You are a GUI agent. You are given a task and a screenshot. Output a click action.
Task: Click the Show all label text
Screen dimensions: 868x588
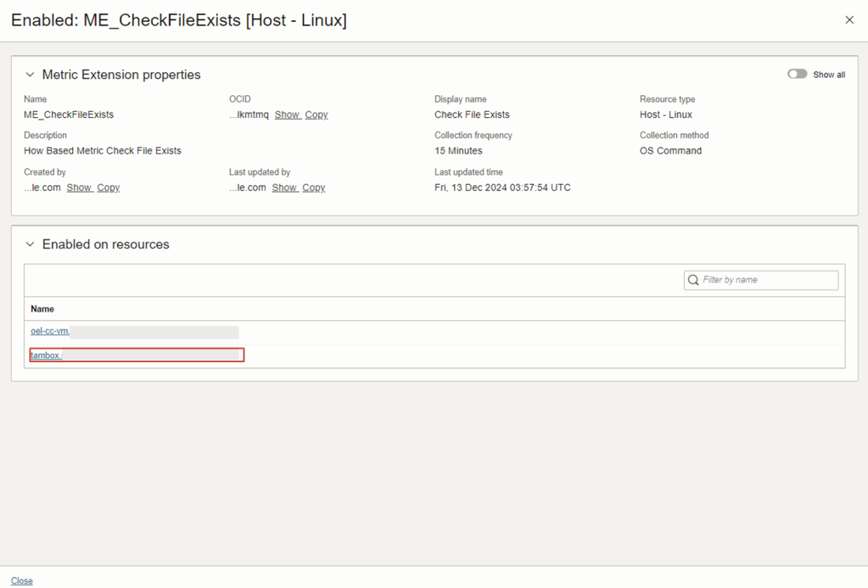pyautogui.click(x=829, y=75)
